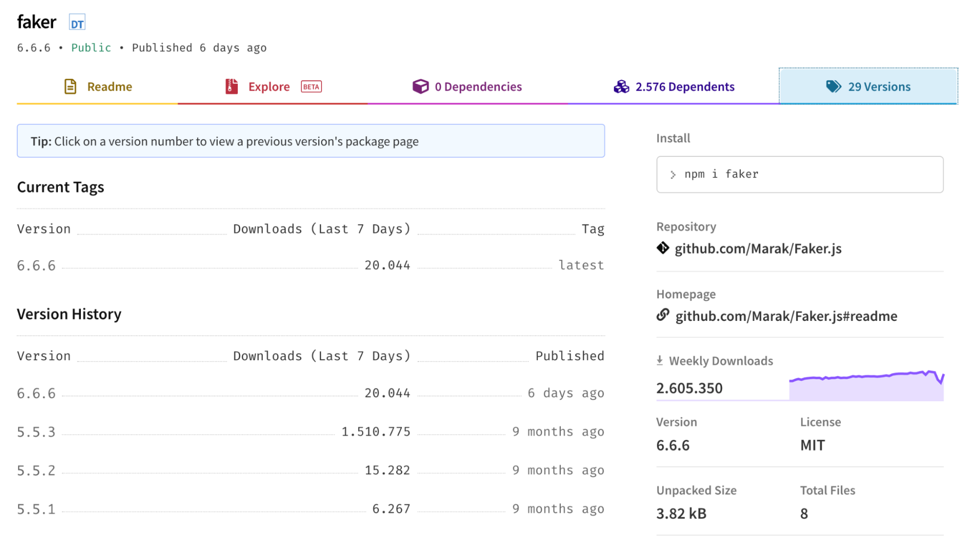Open version 5.5.1 package page

pyautogui.click(x=36, y=509)
